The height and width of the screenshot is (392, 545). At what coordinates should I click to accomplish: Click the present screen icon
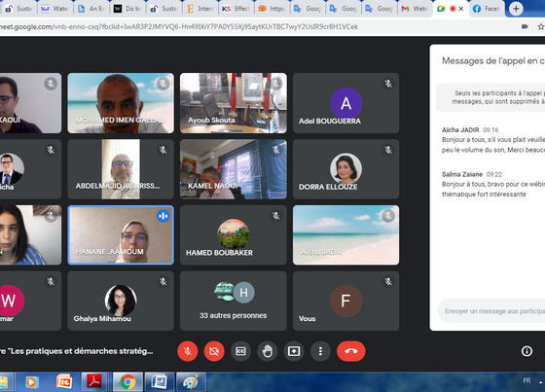click(294, 351)
